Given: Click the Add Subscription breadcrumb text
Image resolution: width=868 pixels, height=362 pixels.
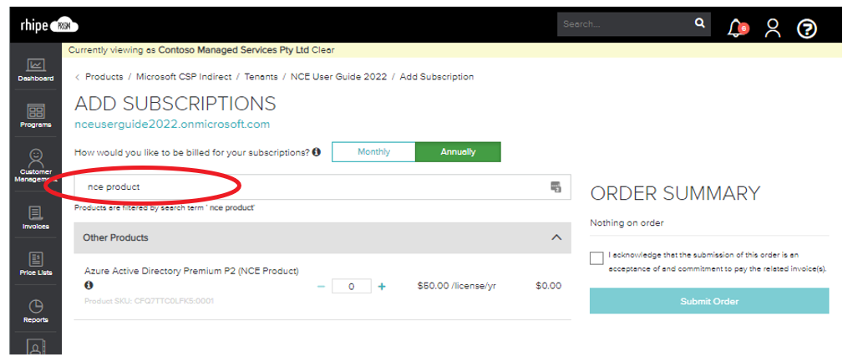Looking at the screenshot, I should click(437, 77).
